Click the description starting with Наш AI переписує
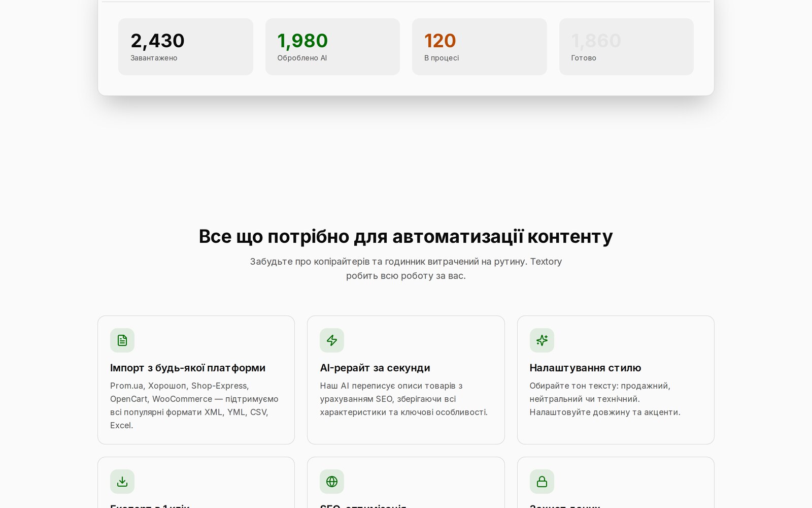 (x=404, y=399)
